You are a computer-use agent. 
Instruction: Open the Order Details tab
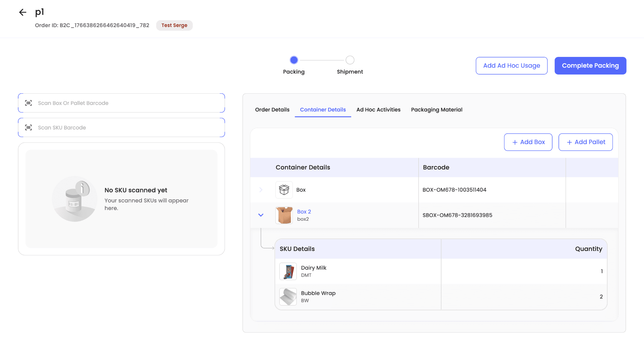tap(272, 110)
